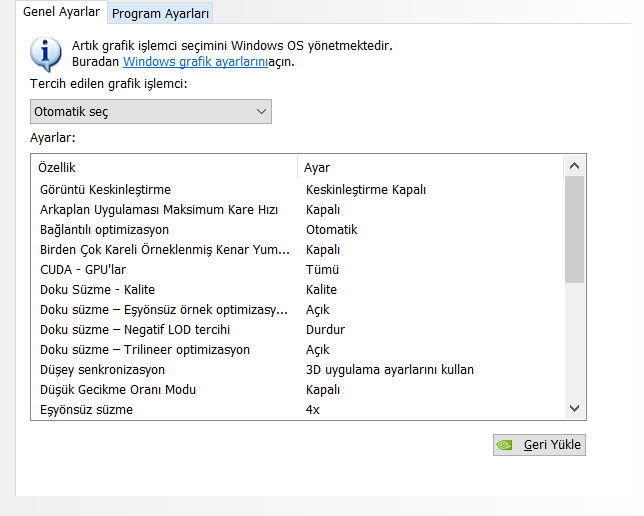Sort by the Özellik column header
Image resolution: width=644 pixels, height=516 pixels.
click(x=58, y=167)
